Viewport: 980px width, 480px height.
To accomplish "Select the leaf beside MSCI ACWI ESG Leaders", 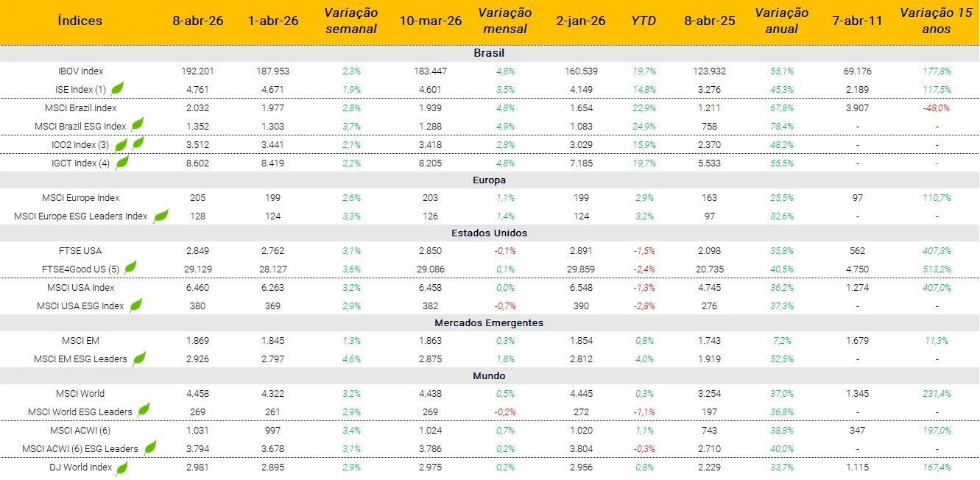I will (150, 447).
